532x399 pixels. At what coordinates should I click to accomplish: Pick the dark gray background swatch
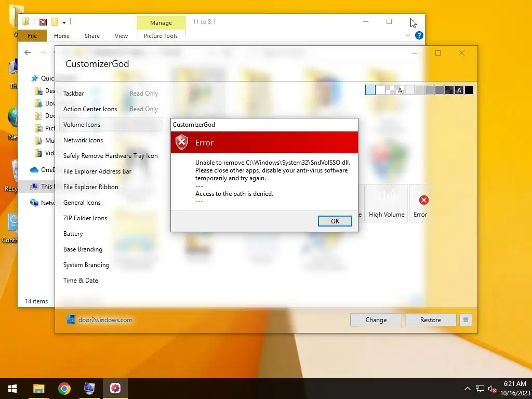[440, 90]
